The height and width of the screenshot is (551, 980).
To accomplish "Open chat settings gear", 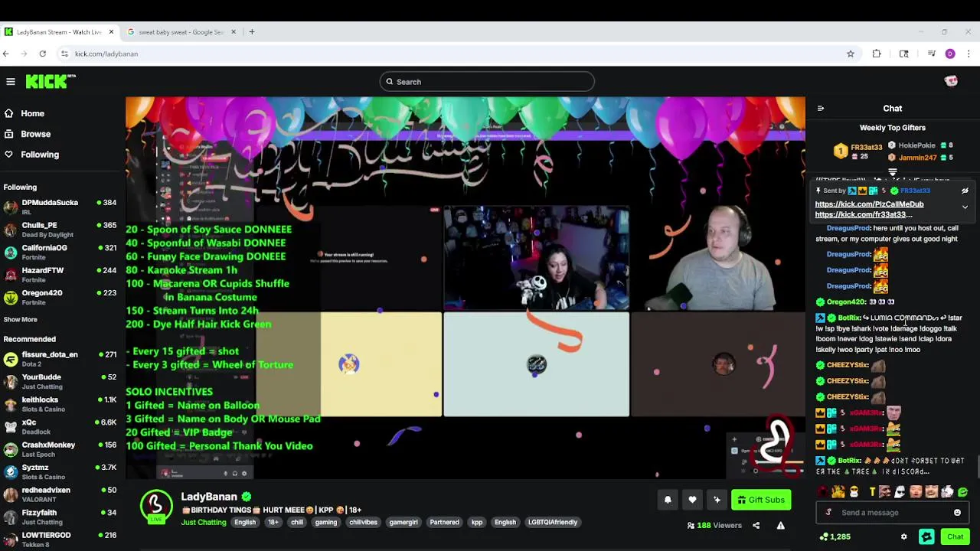I will pos(903,537).
